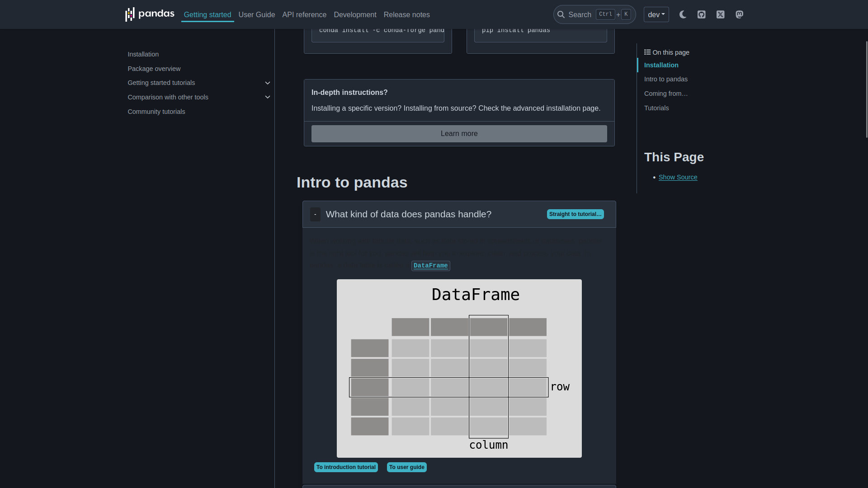Screen dimensions: 868x488
Task: Open Package overview in sidebar
Action: click(x=154, y=69)
